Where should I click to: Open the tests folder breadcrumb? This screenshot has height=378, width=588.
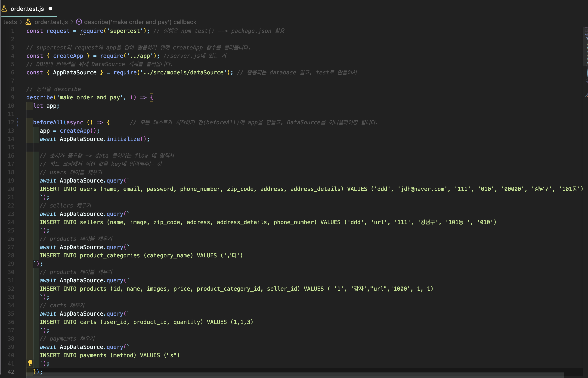pyautogui.click(x=10, y=22)
